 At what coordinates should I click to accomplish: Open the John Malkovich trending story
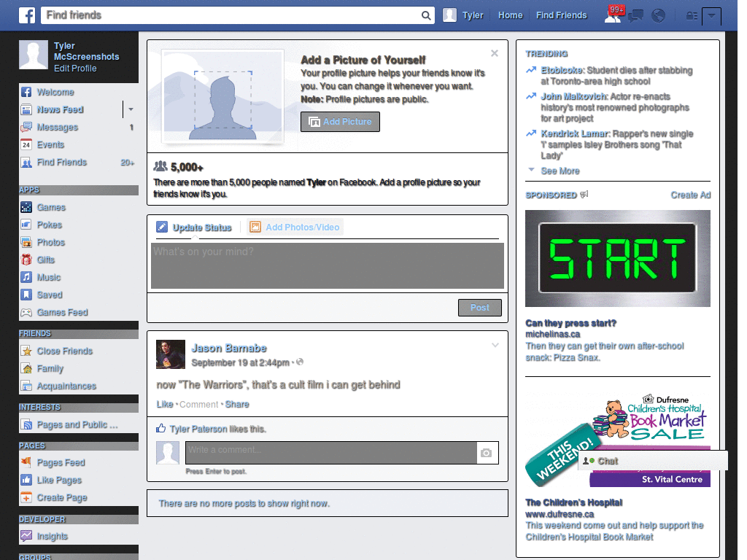614,108
